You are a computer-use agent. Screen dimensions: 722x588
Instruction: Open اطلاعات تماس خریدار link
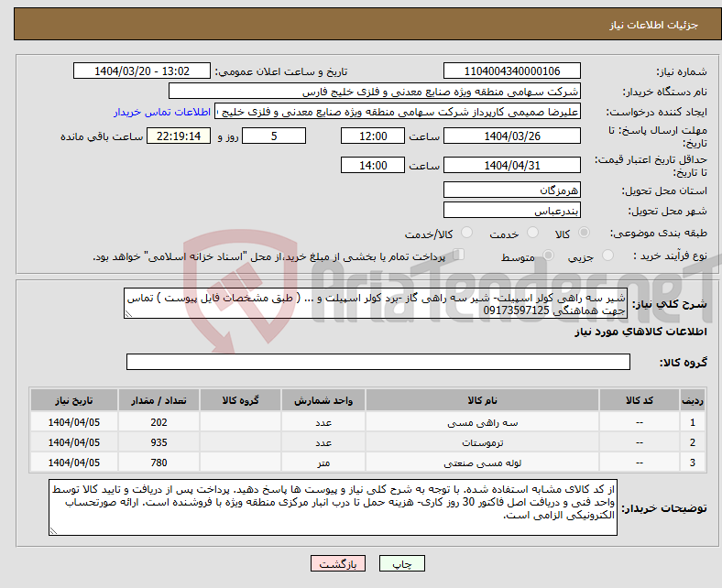[x=162, y=112]
